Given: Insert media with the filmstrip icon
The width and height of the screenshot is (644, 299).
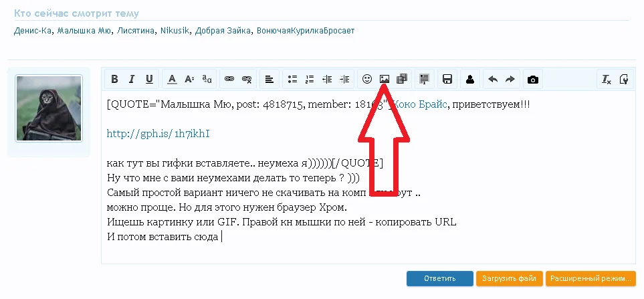Looking at the screenshot, I should pos(402,80).
